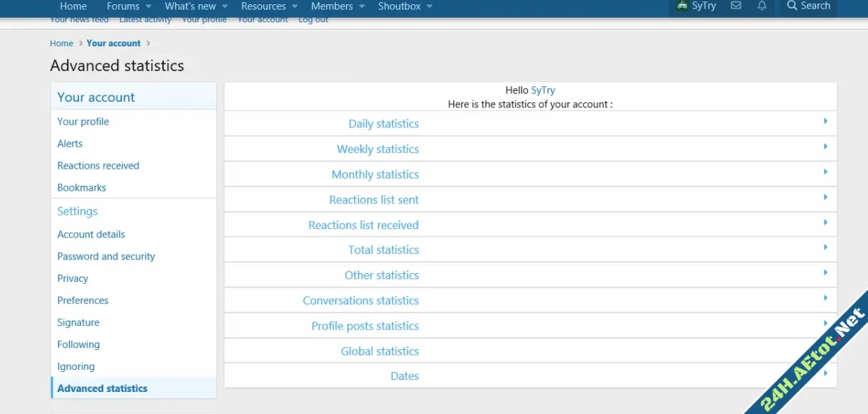868x414 pixels.
Task: Open the What's new dropdown arrow
Action: pos(225,6)
